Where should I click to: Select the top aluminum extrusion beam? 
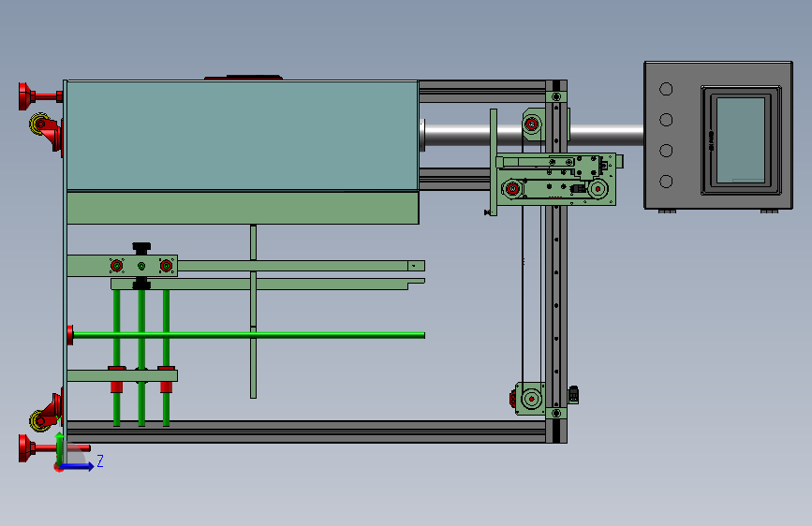click(481, 91)
